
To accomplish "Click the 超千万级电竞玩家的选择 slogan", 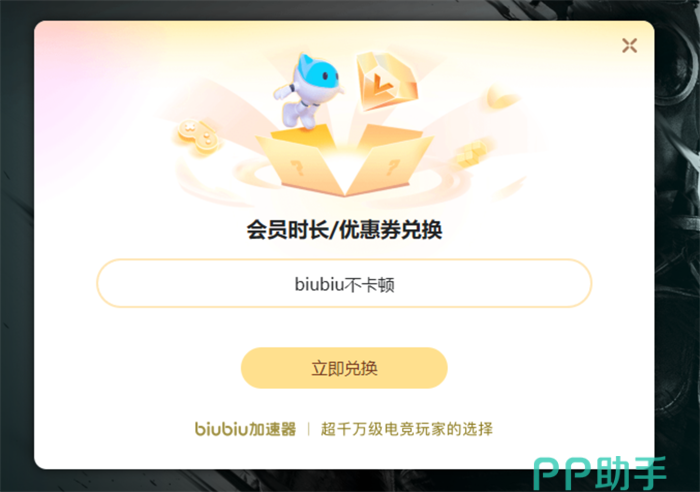I will point(407,429).
